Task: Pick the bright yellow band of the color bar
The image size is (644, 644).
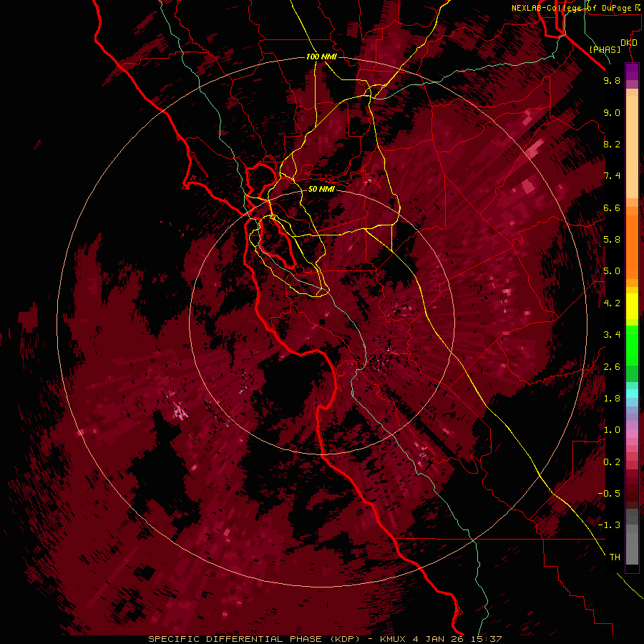Action: [632, 306]
